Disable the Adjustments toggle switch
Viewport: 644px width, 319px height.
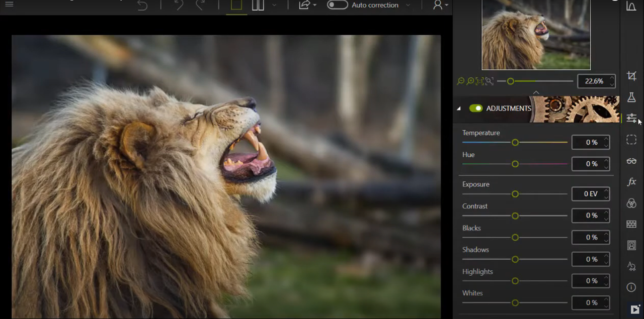point(475,108)
